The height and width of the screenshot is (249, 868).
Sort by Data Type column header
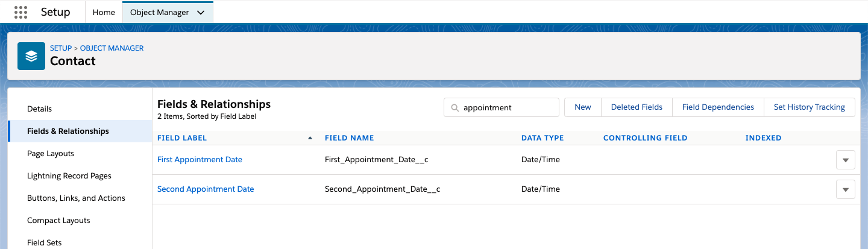pos(542,138)
